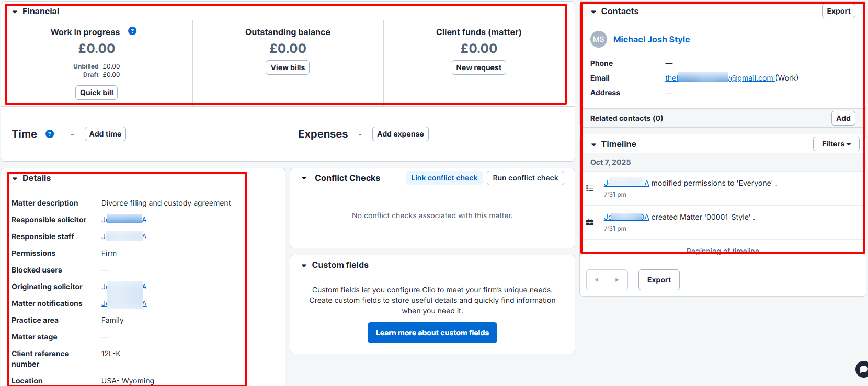
Task: Click the Work in progress help icon
Action: tap(132, 31)
